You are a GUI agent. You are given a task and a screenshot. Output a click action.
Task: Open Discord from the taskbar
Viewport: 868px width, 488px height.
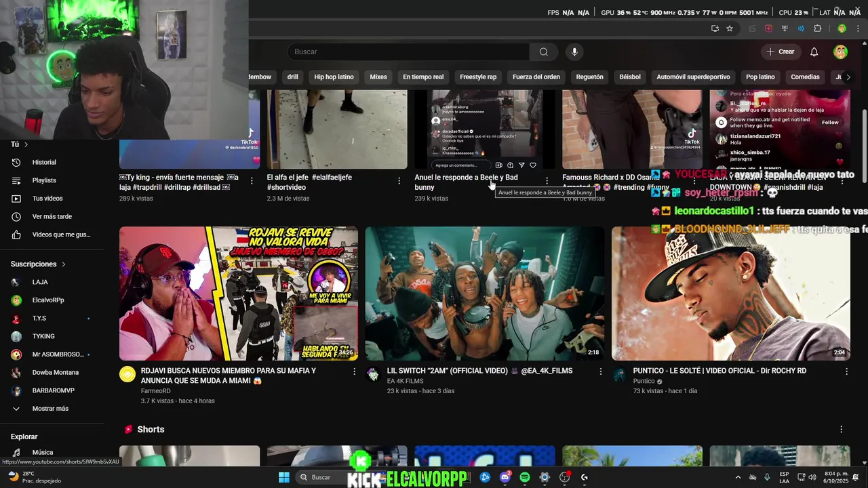[505, 477]
